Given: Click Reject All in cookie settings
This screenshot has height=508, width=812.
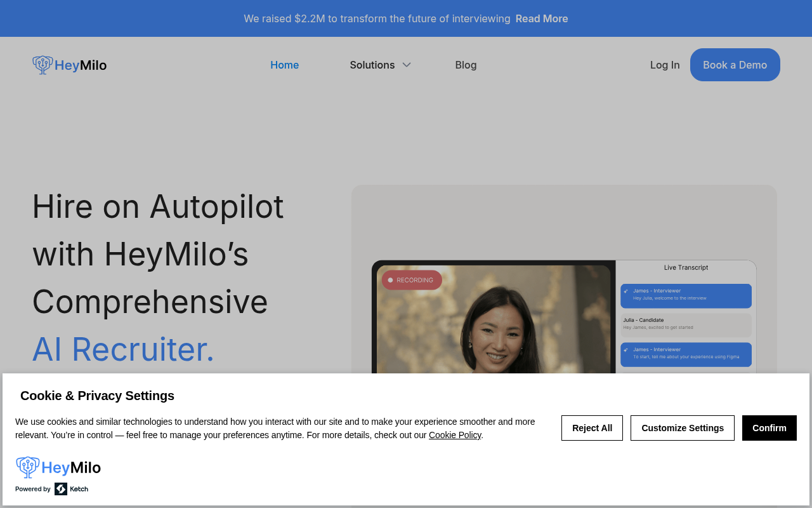Looking at the screenshot, I should point(592,428).
